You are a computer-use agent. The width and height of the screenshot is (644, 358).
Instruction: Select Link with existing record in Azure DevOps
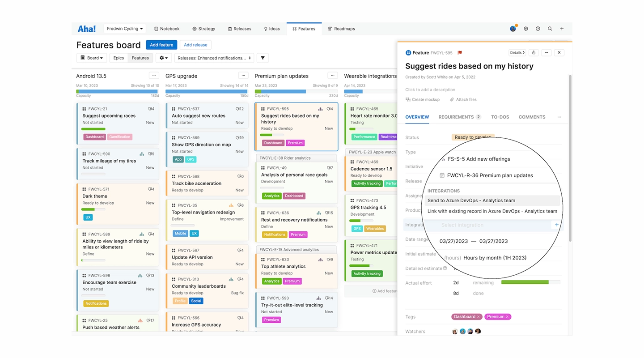click(492, 211)
